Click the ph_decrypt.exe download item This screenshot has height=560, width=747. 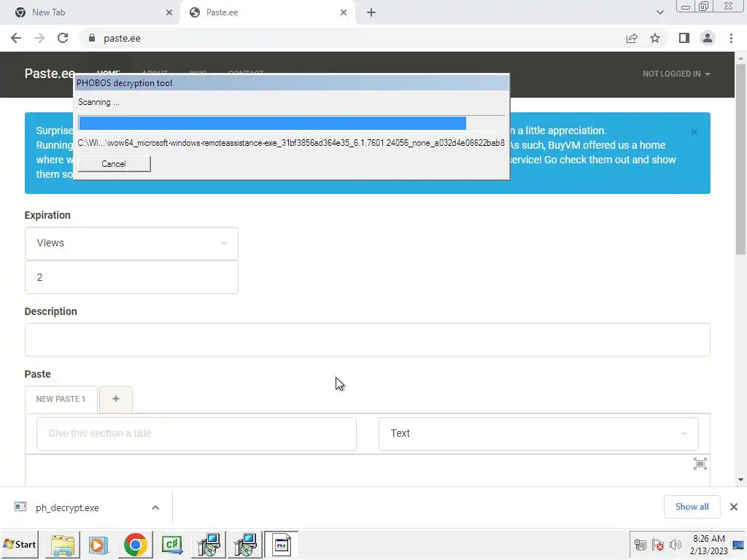[x=67, y=507]
